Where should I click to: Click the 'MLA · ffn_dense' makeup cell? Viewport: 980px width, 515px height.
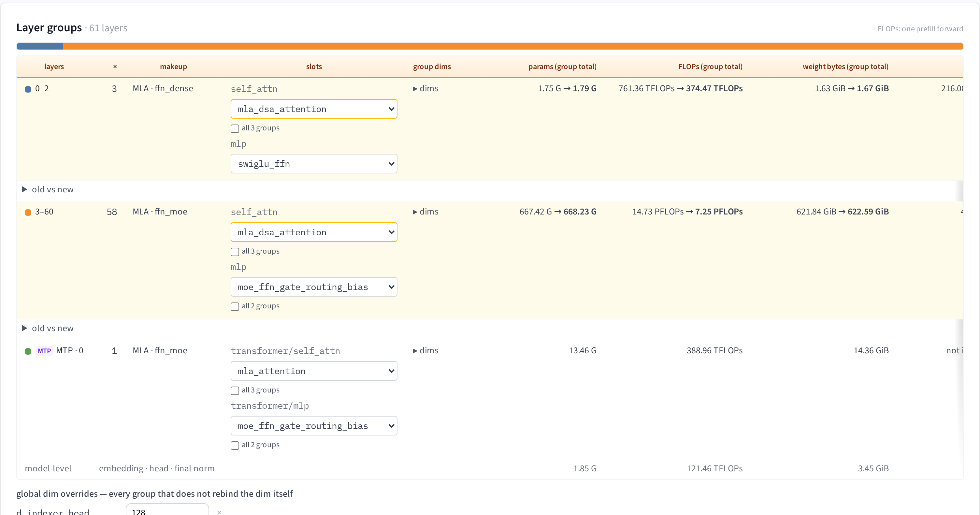163,89
